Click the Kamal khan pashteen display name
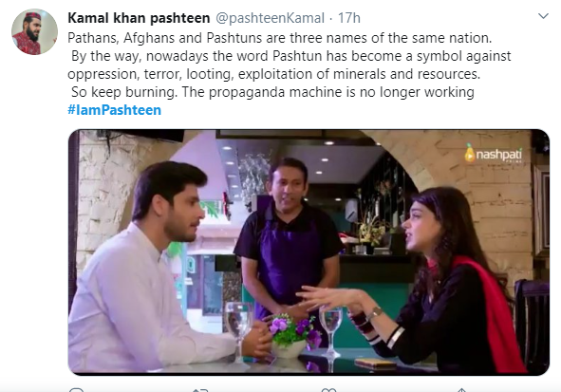Viewport: 561px width, 392px height. 139,18
